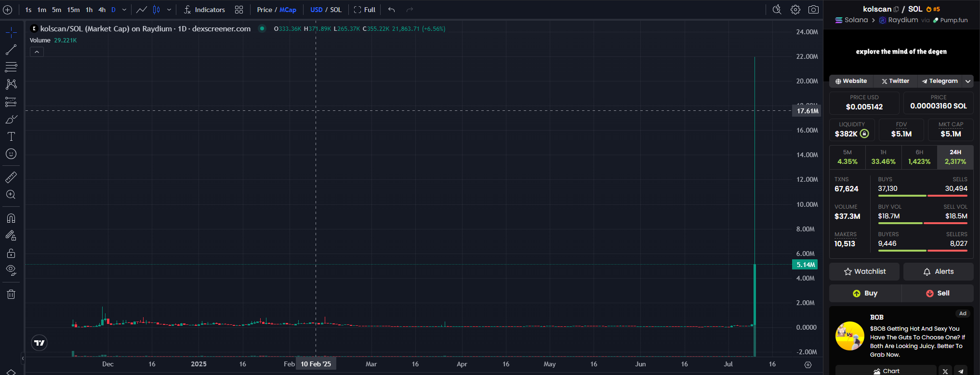Select the 6H stats period tab
The height and width of the screenshot is (375, 980).
click(919, 157)
